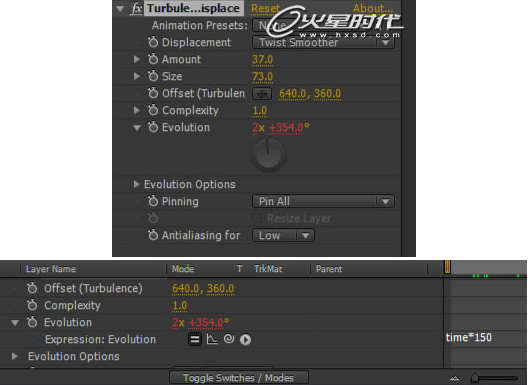Toggle the Antialiasing stopwatch
This screenshot has height=385, width=528.
pos(153,235)
